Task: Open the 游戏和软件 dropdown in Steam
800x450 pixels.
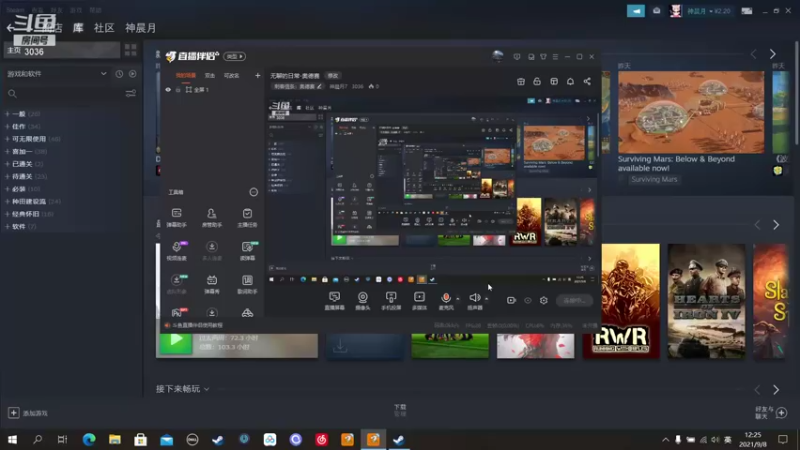Action: [x=57, y=74]
